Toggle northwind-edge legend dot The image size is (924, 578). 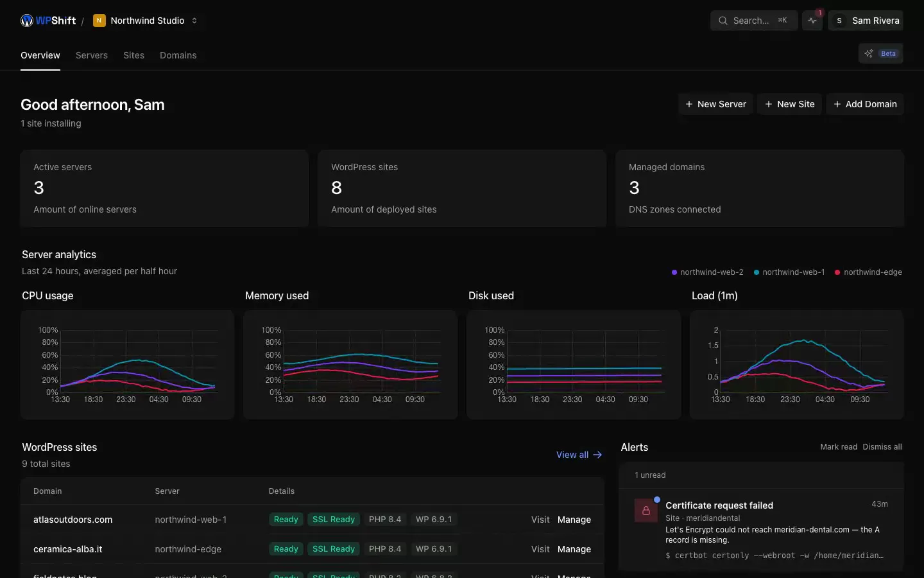837,272
